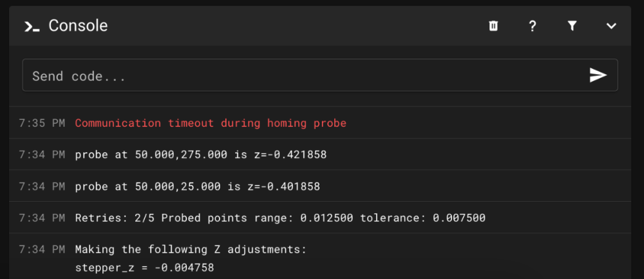Open the console filter options
Viewport: 644px width, 279px height.
tap(572, 26)
